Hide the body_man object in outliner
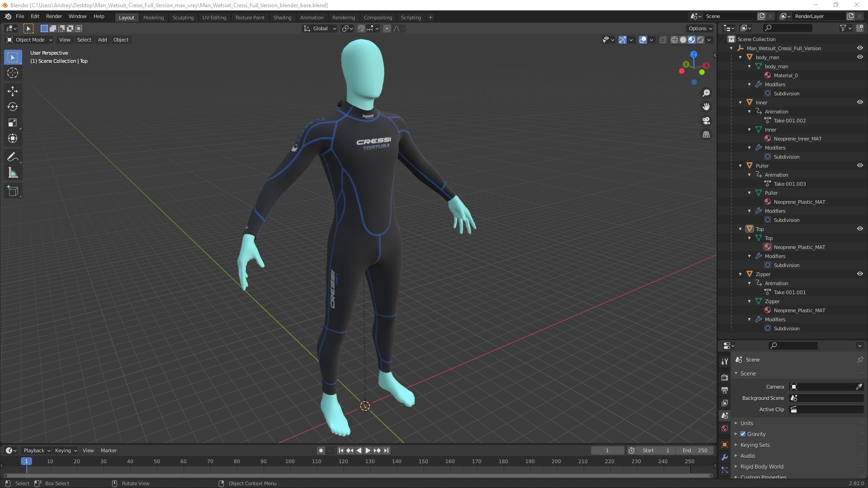Viewport: 868px width, 488px height. pos(860,57)
